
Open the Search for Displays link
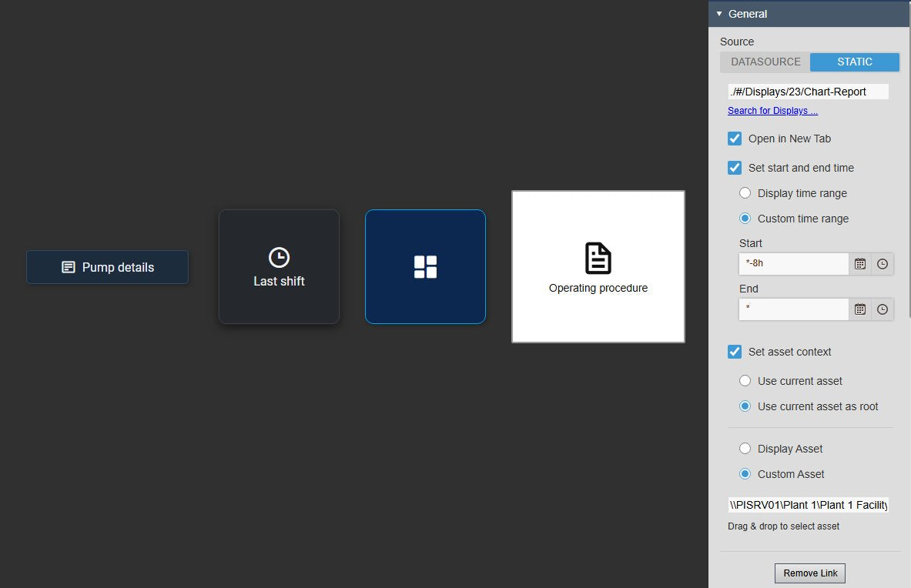772,110
